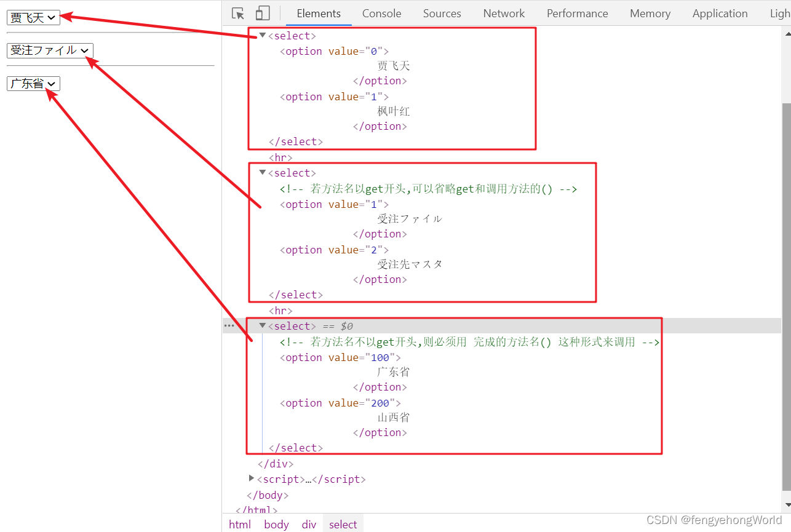The width and height of the screenshot is (791, 532).
Task: Select the closing </body> line
Action: click(x=268, y=495)
